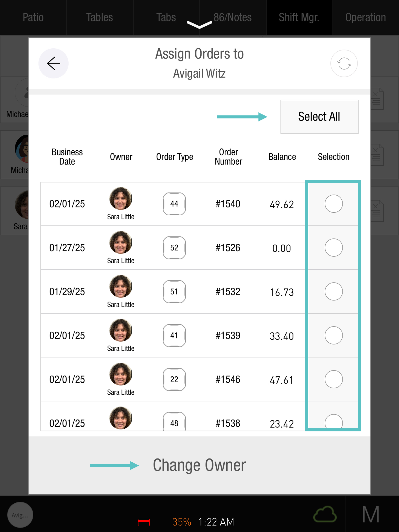The image size is (399, 532).
Task: Select order #1539 radio circle
Action: [334, 336]
